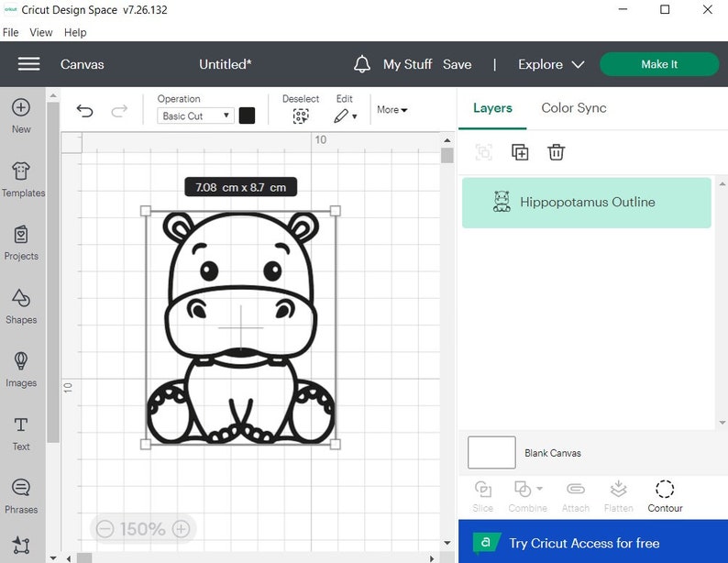This screenshot has height=563, width=728.
Task: Click the canvas vertical scrollbar thumb
Action: 447,156
